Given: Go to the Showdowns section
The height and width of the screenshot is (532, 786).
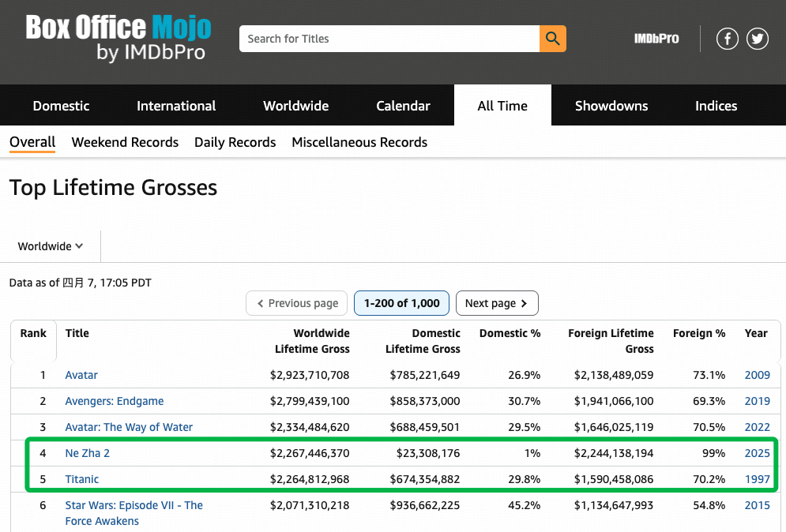Looking at the screenshot, I should pos(611,106).
